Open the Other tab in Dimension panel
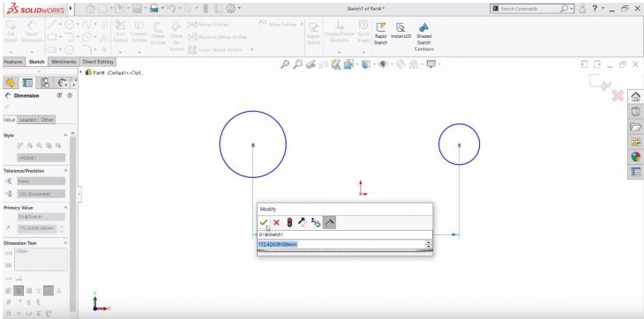This screenshot has height=319, width=644. coord(48,120)
